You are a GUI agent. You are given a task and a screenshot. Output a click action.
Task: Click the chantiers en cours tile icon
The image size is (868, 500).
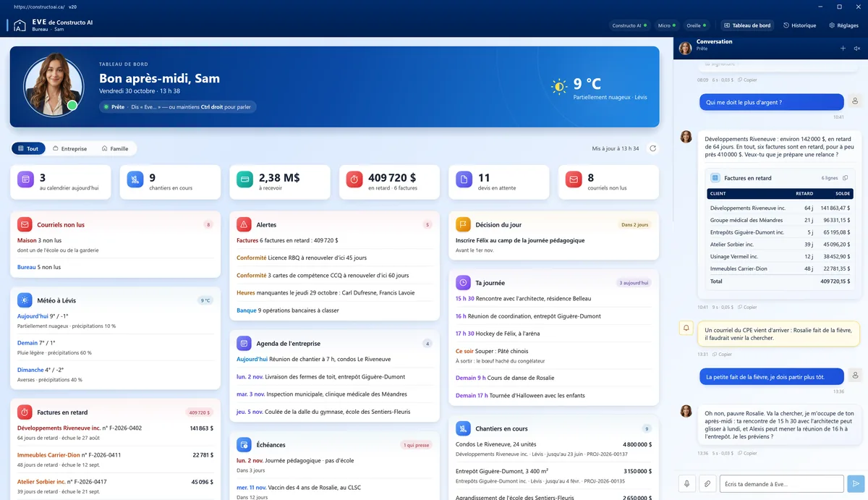[x=135, y=179]
